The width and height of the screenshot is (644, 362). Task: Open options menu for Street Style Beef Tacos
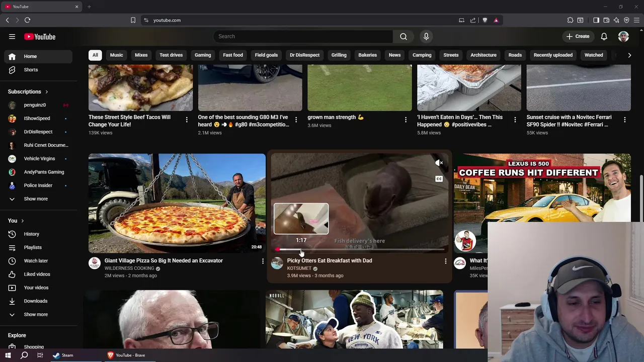tap(187, 120)
